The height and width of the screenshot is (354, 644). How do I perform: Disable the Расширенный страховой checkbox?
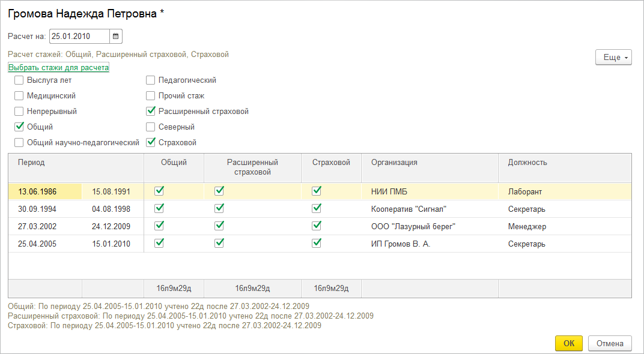[x=151, y=112]
